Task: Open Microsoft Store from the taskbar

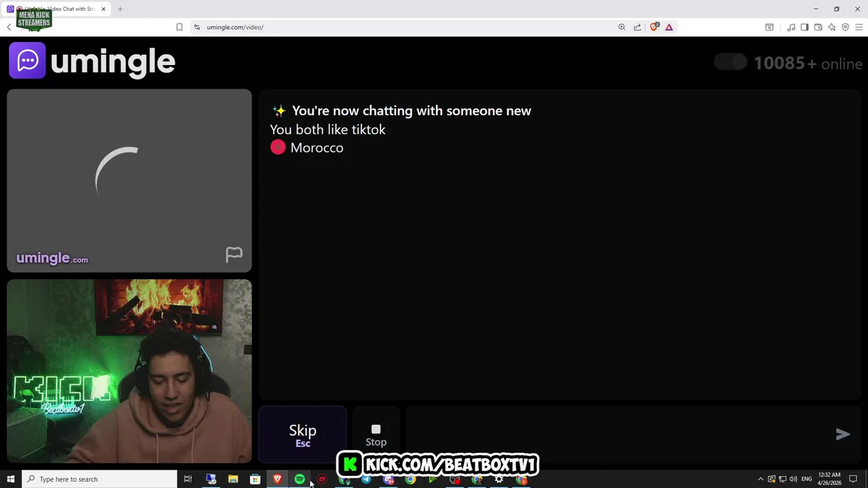Action: 255,479
